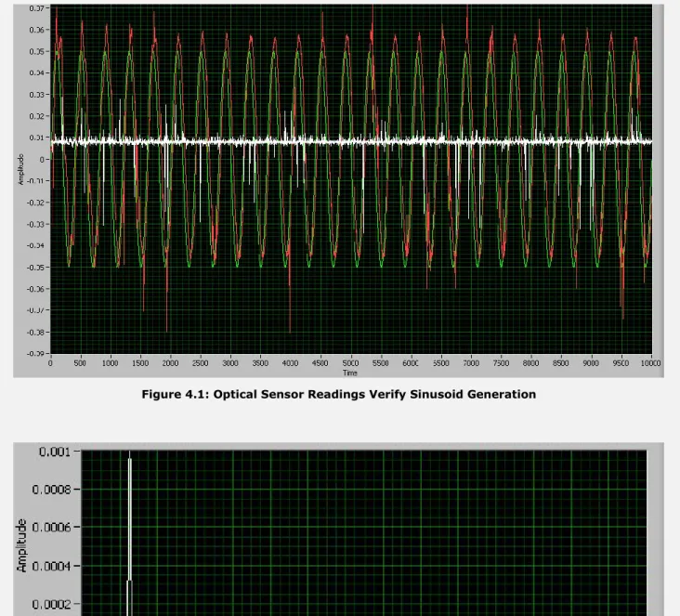Click the '10000' time axis tick
680x616 pixels.
pyautogui.click(x=650, y=363)
